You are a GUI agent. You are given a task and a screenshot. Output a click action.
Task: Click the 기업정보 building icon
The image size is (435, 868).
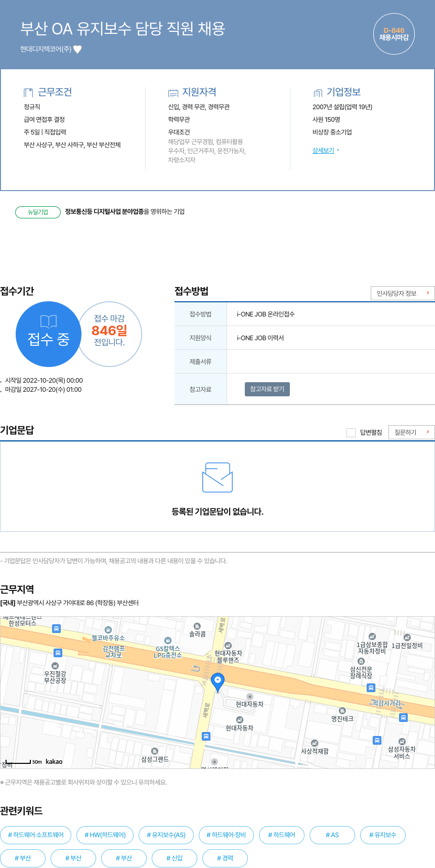coord(318,93)
